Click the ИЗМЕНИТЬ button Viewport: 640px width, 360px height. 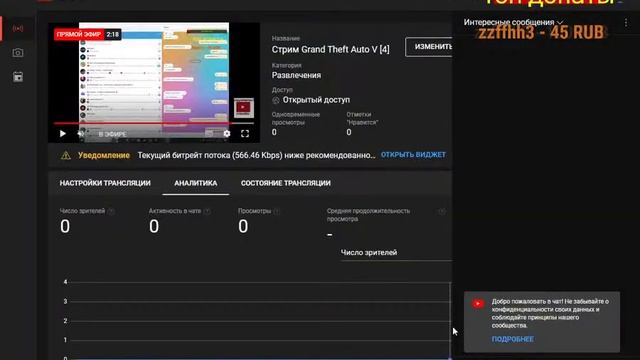(x=429, y=47)
